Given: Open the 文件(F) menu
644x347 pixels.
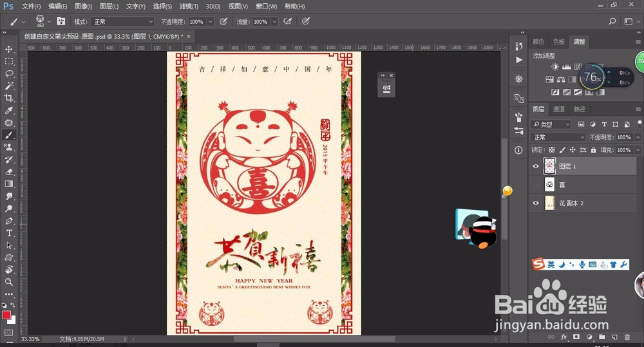Looking at the screenshot, I should (31, 6).
